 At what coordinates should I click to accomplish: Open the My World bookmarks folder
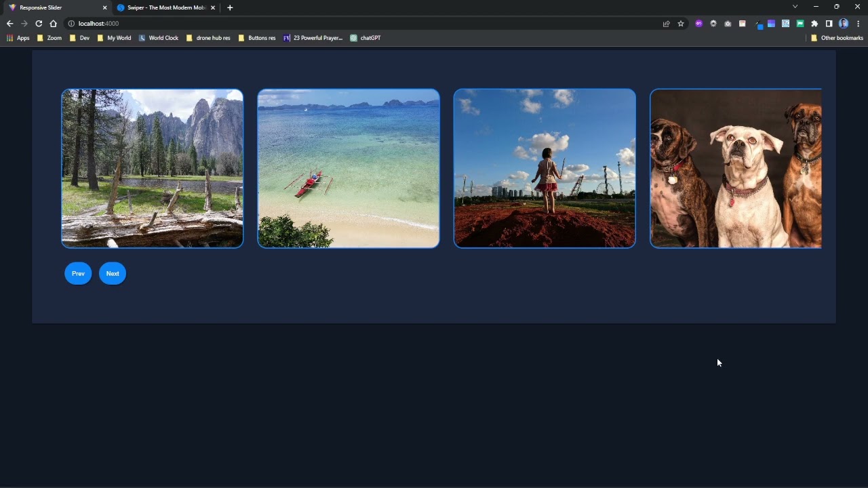[x=114, y=38]
